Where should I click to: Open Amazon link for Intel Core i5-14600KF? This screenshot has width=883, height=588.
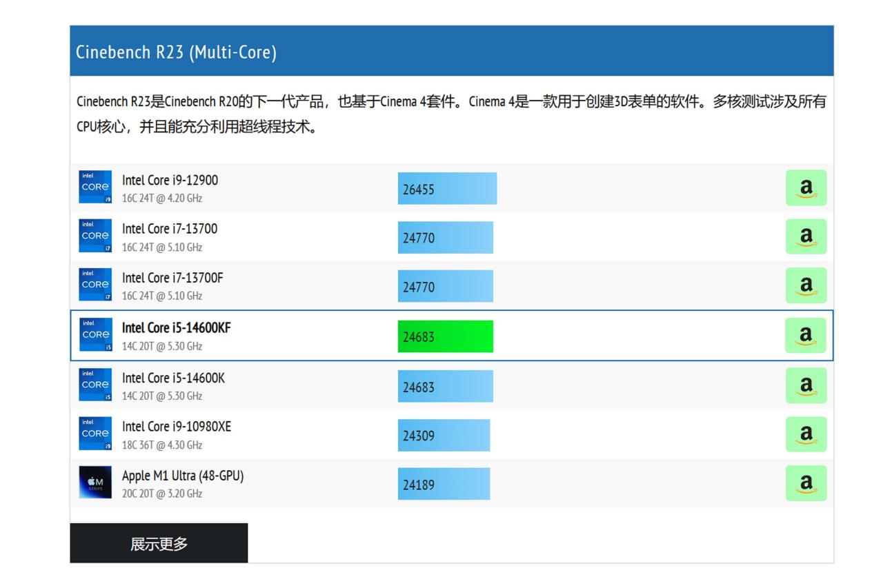[806, 336]
